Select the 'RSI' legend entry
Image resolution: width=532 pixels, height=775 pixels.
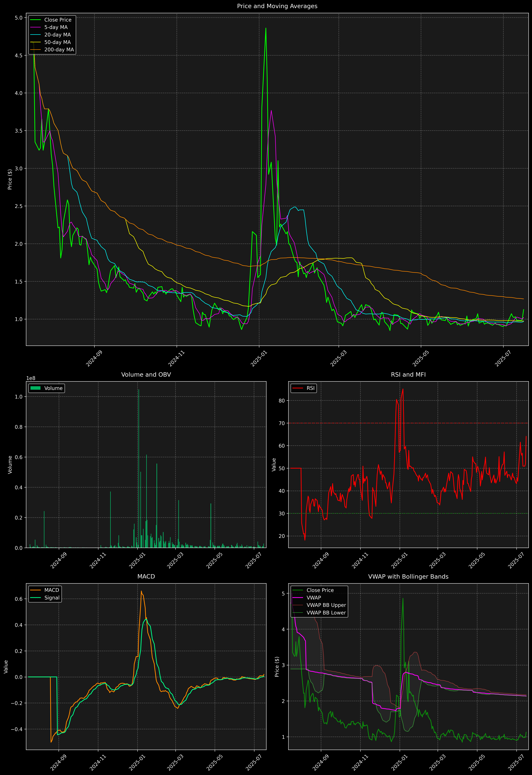click(x=303, y=388)
